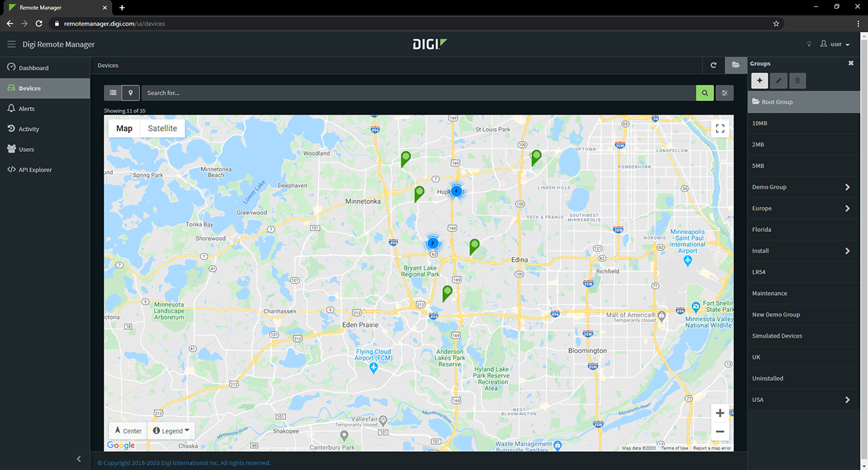Click the green search magnifier button
The height and width of the screenshot is (470, 868).
705,93
